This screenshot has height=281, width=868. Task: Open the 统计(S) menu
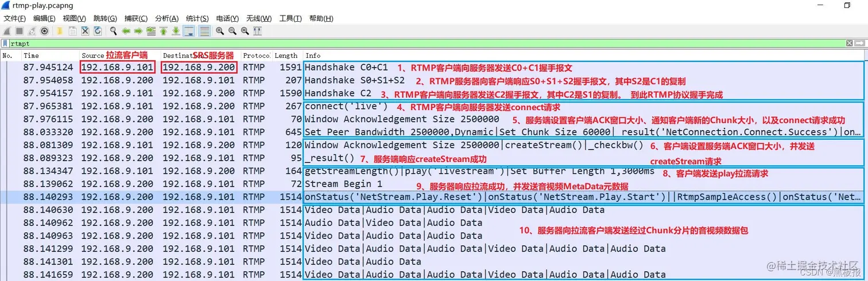coord(197,18)
